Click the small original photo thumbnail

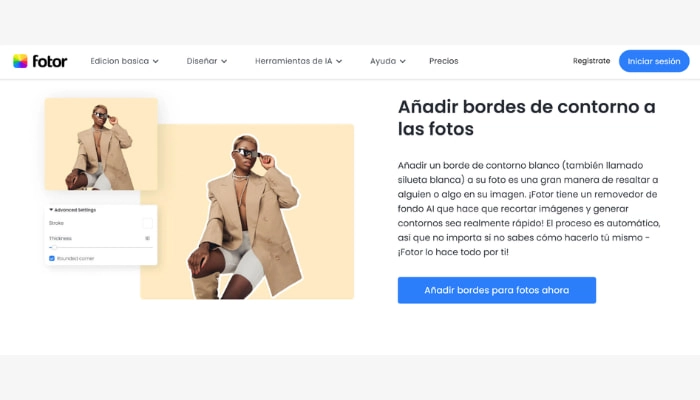point(101,144)
